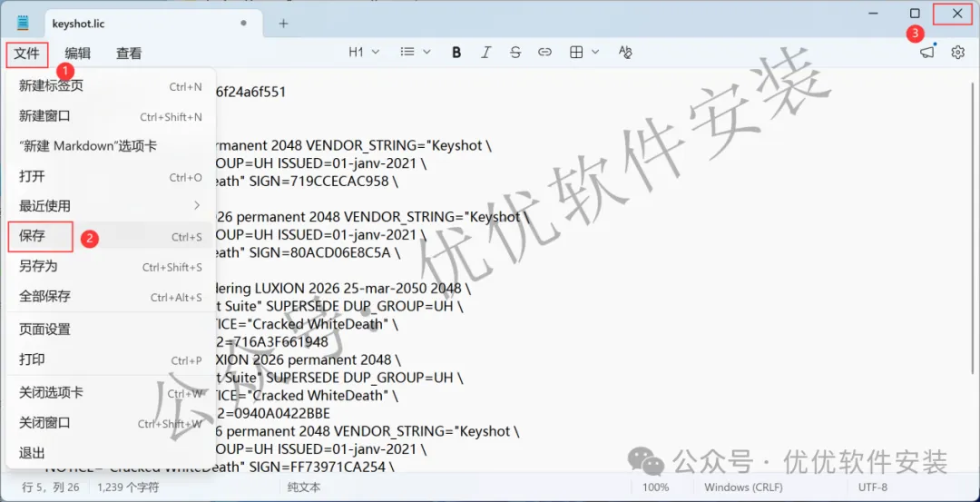Choose 新建标签页 from the menu
980x502 pixels.
[x=111, y=86]
